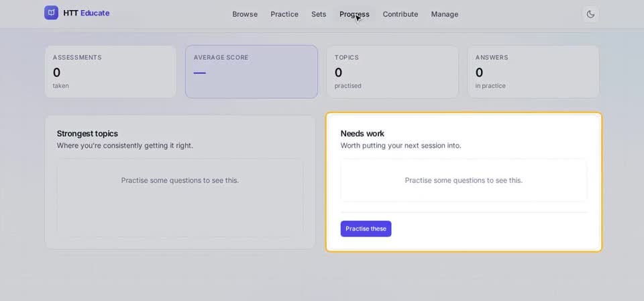Toggle dark mode with the moon icon

590,14
